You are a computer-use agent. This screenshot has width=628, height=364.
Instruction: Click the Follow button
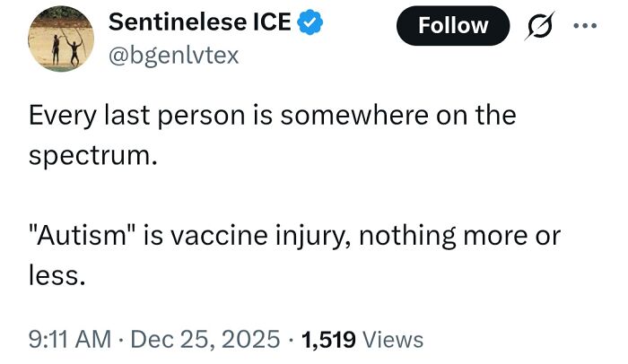pyautogui.click(x=452, y=27)
